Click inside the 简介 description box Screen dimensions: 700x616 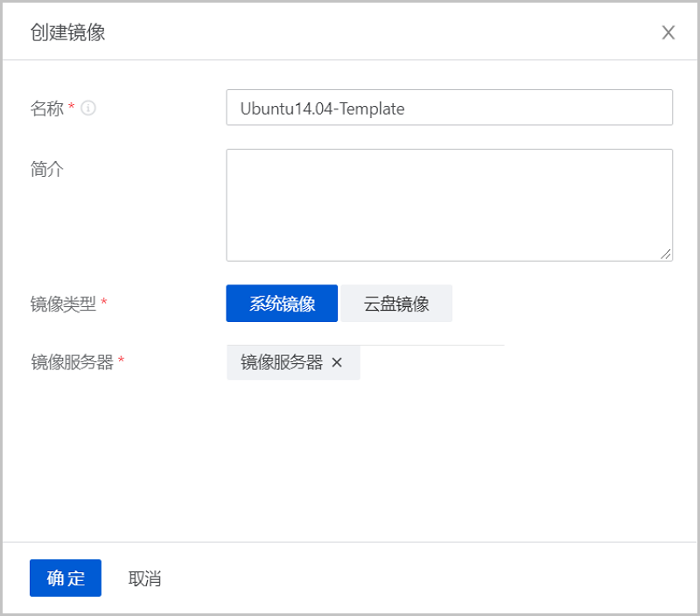[449, 205]
